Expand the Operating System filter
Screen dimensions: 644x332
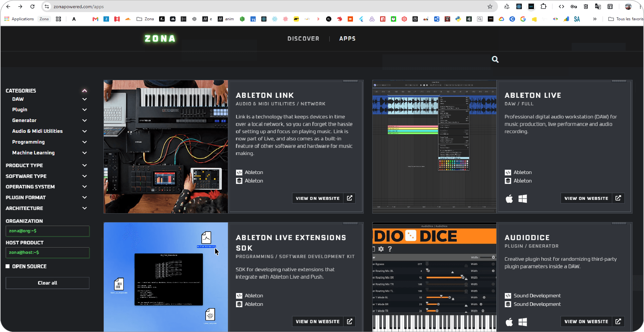point(84,186)
